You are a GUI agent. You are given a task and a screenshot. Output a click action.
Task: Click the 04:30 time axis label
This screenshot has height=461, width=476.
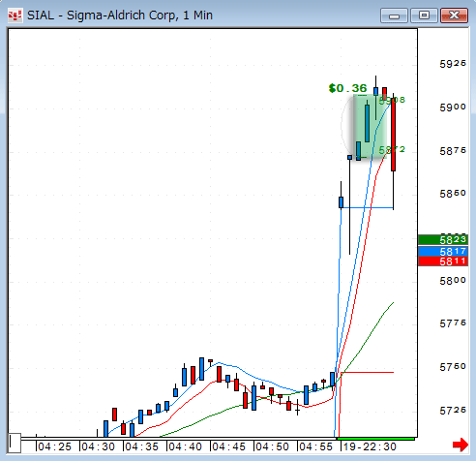[x=98, y=446]
